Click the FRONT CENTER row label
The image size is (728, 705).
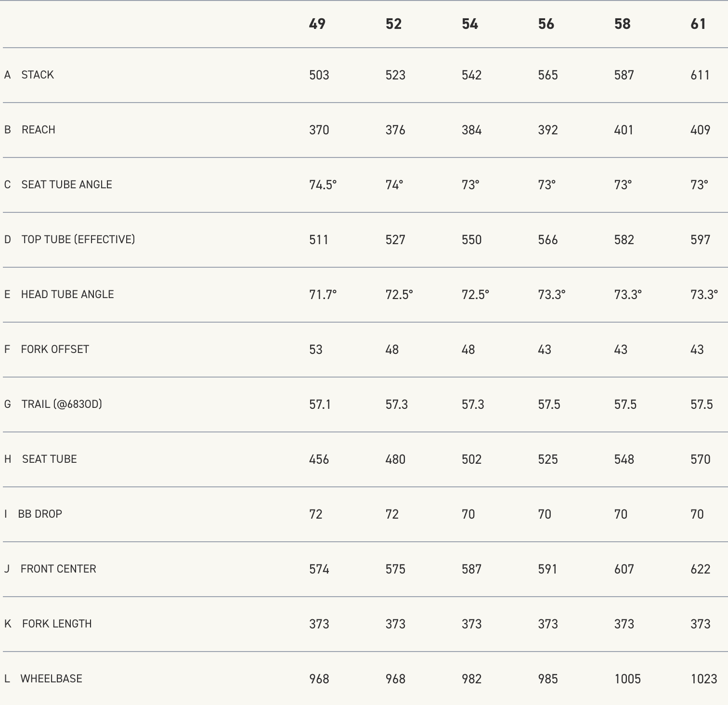[x=58, y=569]
